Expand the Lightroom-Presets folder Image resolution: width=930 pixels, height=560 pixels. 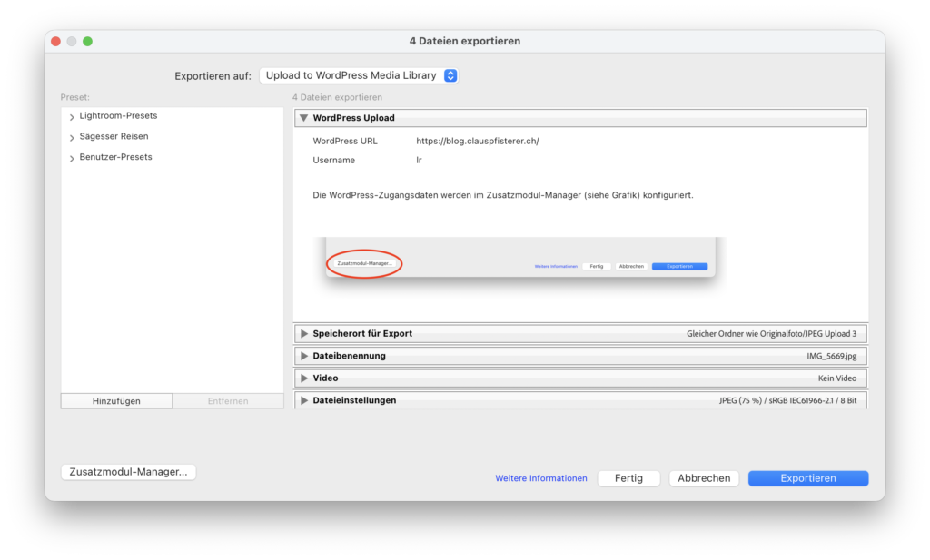coord(72,117)
